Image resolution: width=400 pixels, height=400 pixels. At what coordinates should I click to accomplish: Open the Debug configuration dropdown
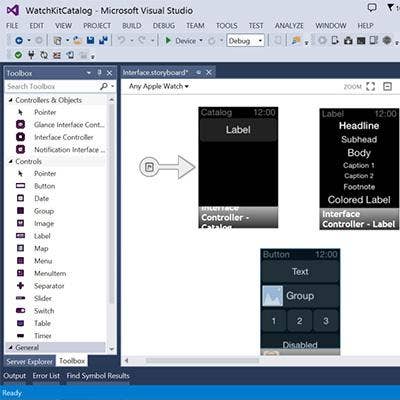click(246, 41)
